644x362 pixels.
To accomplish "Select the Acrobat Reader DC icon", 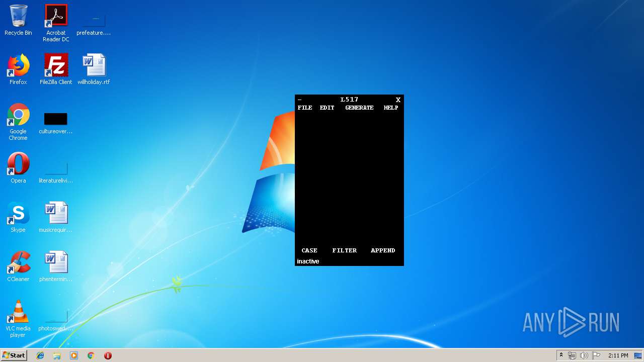I will click(x=56, y=23).
